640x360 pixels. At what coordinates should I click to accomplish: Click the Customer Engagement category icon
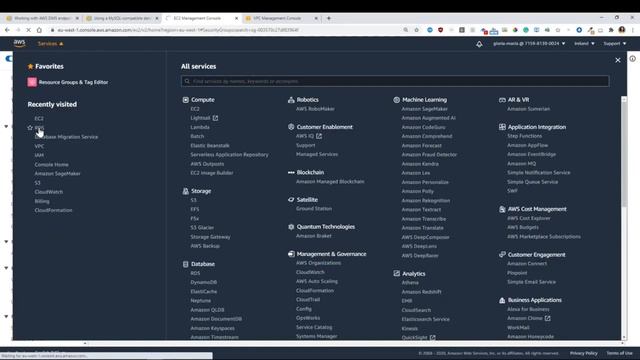502,254
